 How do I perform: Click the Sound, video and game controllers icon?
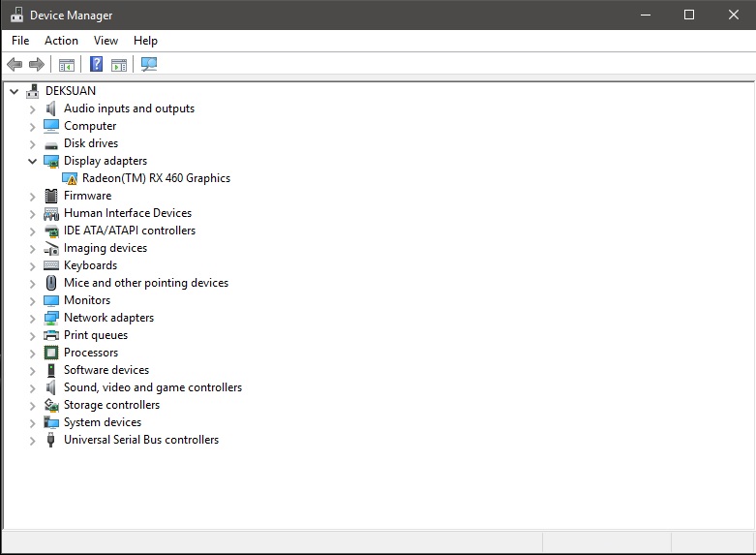tap(51, 387)
